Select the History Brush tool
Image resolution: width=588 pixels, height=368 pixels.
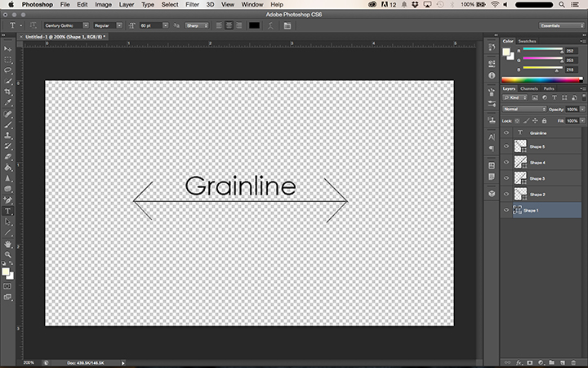pyautogui.click(x=7, y=146)
